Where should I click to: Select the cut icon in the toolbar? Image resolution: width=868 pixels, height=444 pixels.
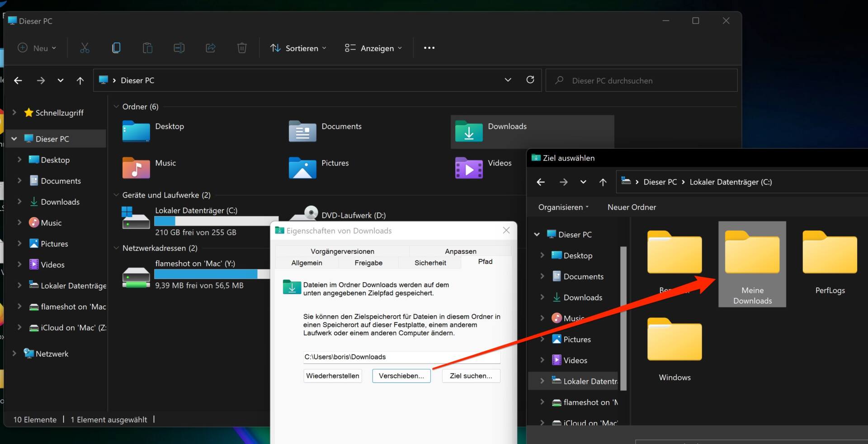coord(85,48)
